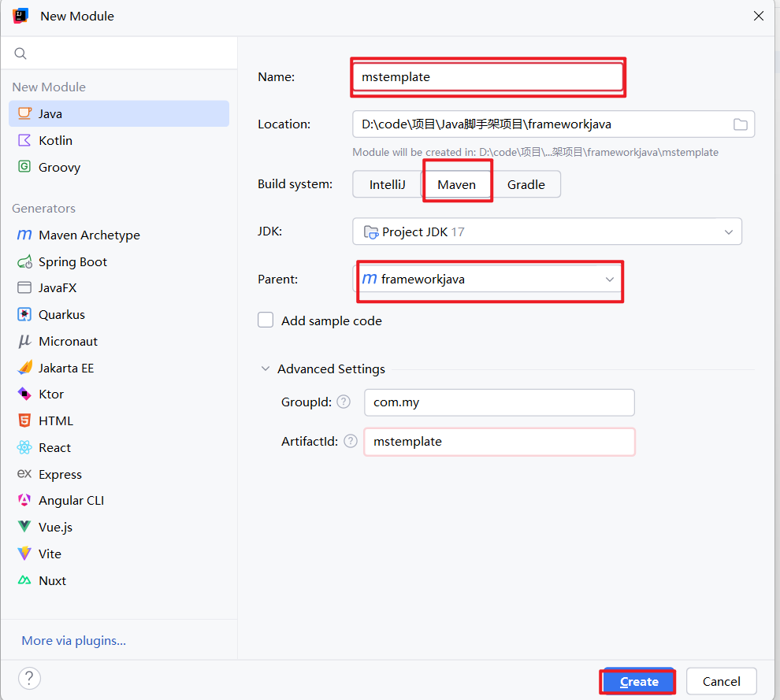Show ArtifactId help tooltip icon
Viewport: 780px width, 700px height.
[x=351, y=441]
